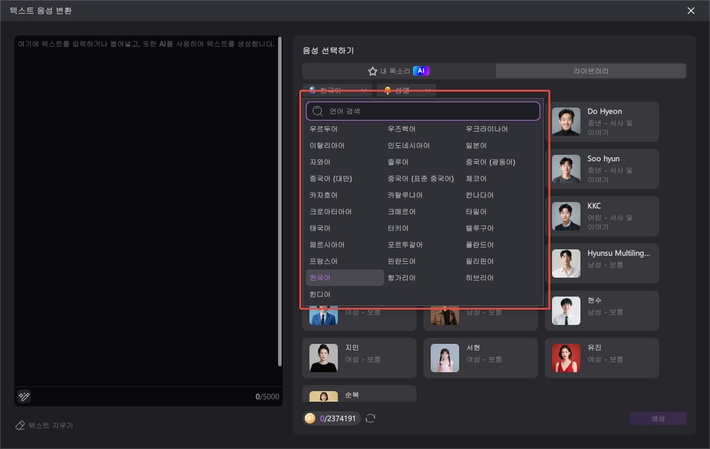Select Do Hyeon voice avatar
This screenshot has height=449, width=710.
(566, 120)
